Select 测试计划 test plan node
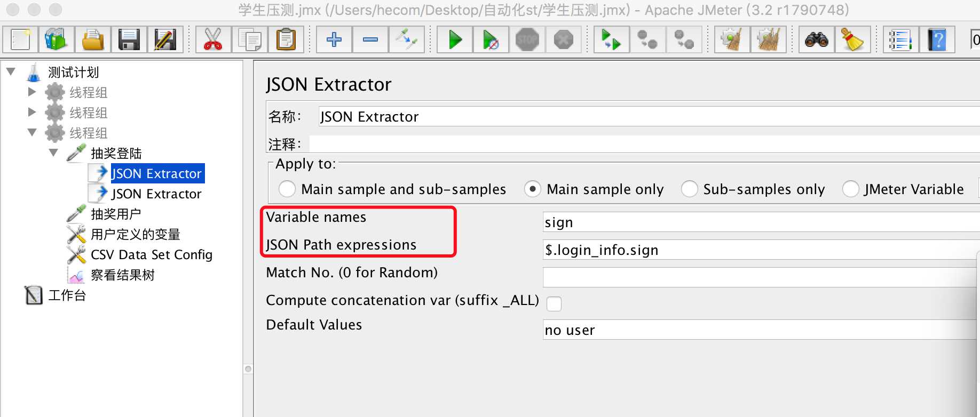 [73, 72]
